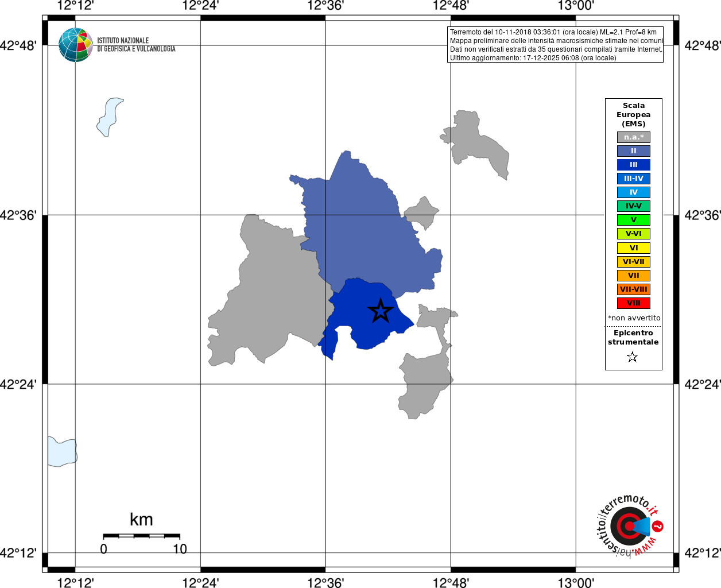Screen dimensions: 721x588
Task: Click the light blue lake in the northwest
Action: point(109,117)
